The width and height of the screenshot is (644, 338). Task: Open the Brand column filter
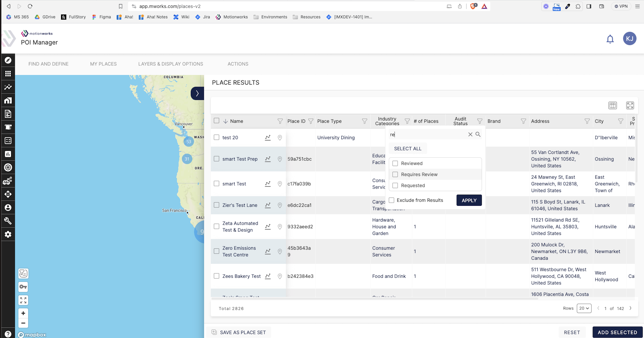[523, 121]
